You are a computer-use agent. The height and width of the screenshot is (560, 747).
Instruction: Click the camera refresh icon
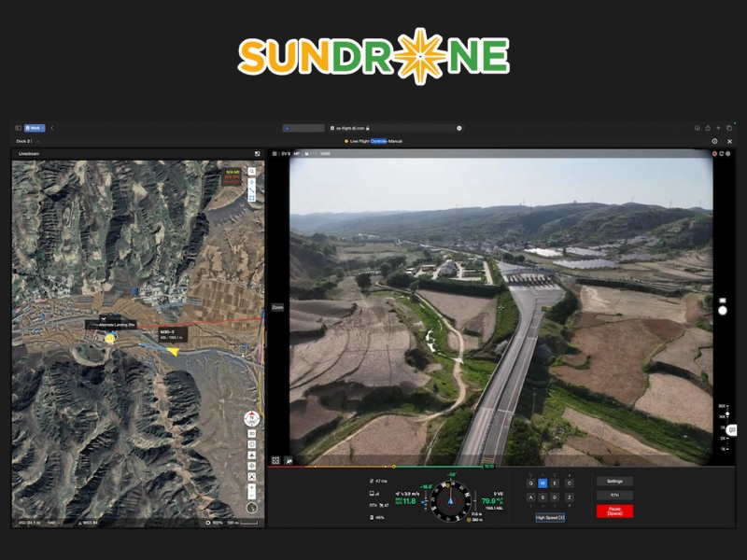pyautogui.click(x=721, y=154)
